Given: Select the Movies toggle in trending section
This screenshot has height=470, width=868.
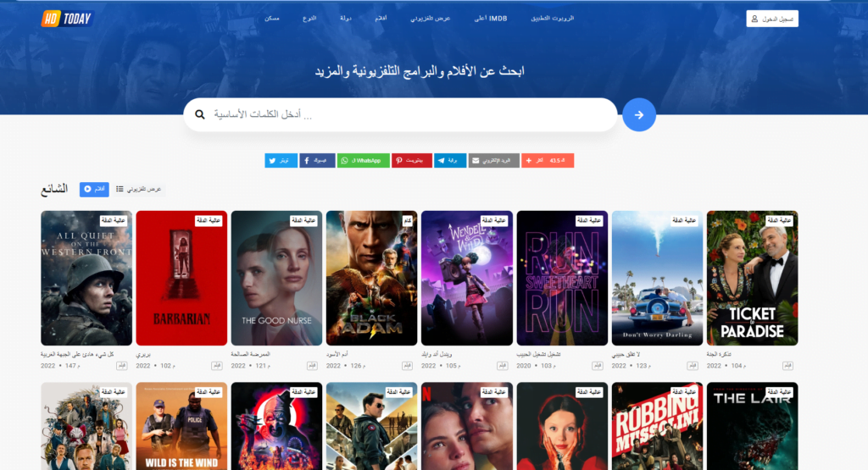Looking at the screenshot, I should coord(94,189).
